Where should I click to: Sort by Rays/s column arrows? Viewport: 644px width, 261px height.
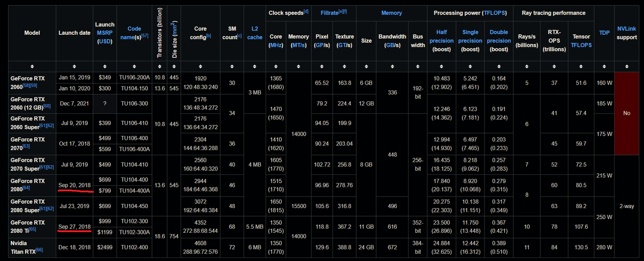coord(527,67)
